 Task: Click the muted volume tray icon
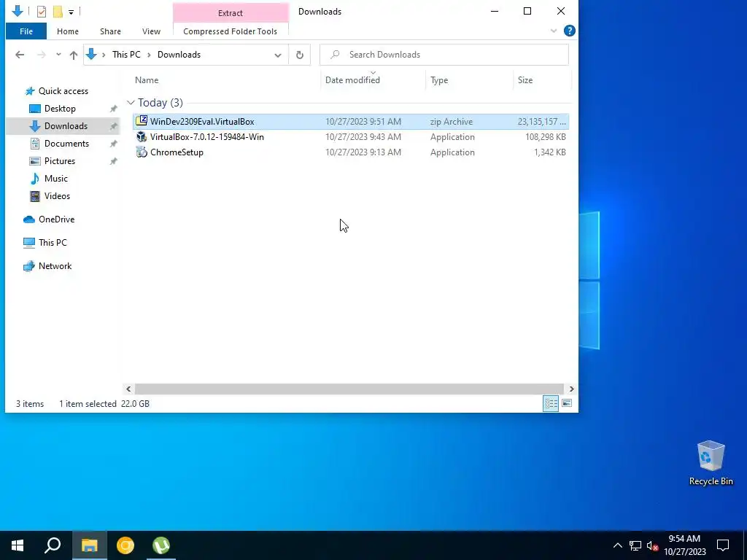point(652,545)
